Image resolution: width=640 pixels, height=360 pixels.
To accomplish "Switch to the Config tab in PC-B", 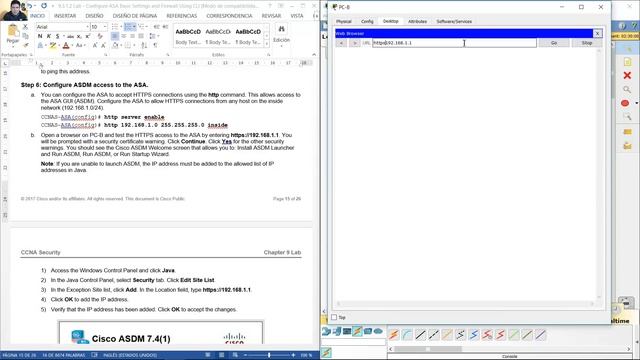I will [x=367, y=21].
